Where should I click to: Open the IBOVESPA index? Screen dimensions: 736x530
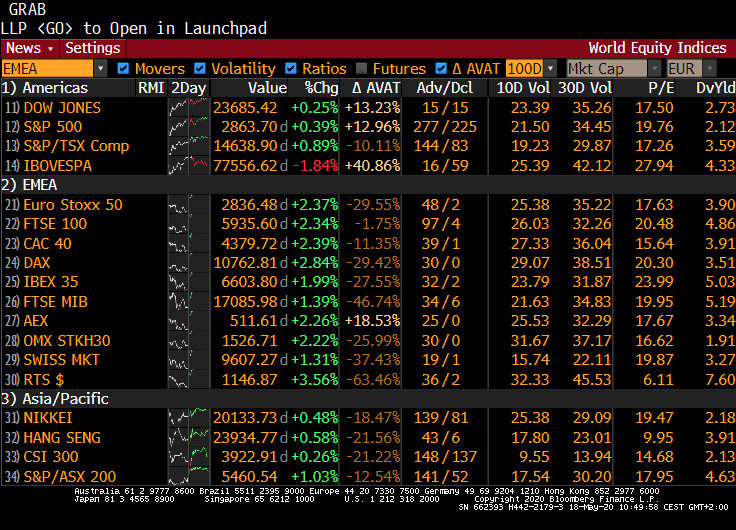pos(58,166)
